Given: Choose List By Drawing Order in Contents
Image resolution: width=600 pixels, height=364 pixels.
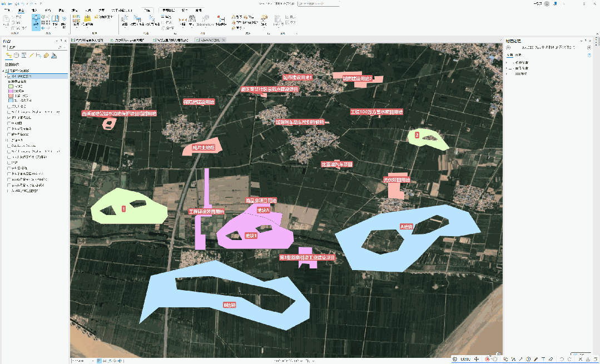Looking at the screenshot, I should pos(9,56).
